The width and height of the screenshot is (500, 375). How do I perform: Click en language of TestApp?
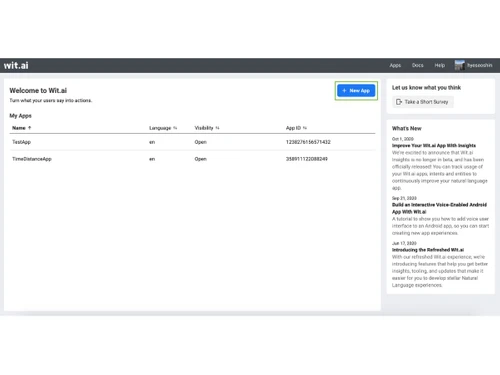pyautogui.click(x=152, y=142)
